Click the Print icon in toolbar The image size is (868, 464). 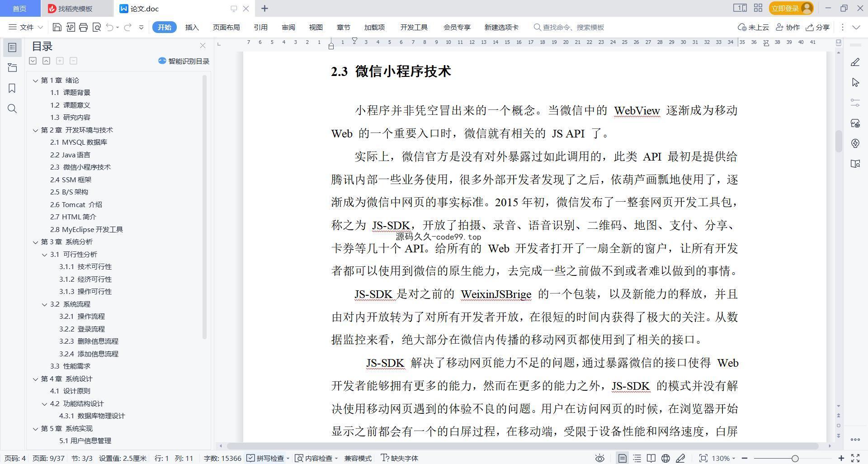(83, 27)
